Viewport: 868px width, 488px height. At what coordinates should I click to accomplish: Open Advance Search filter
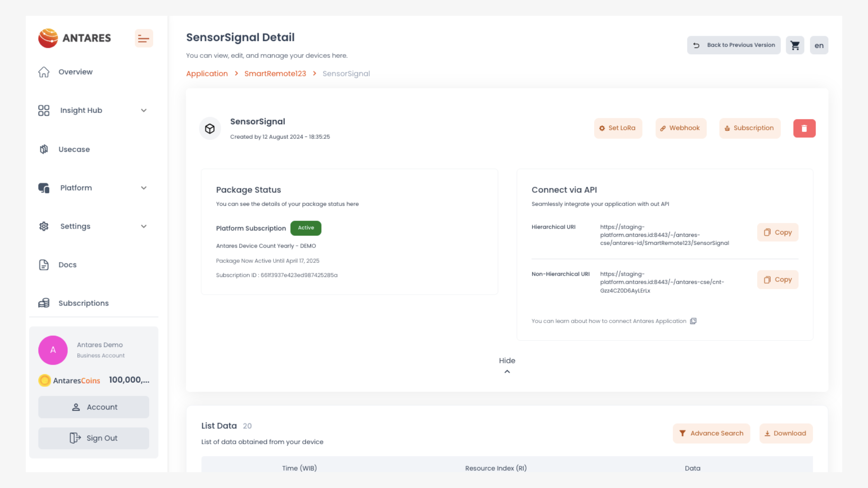712,433
